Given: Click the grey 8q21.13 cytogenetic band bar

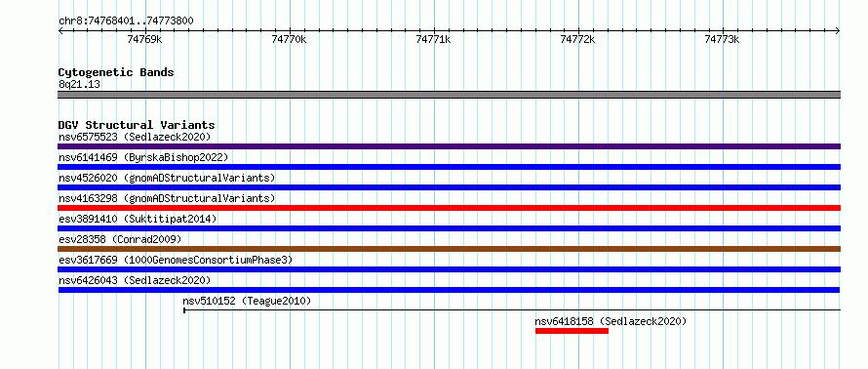Looking at the screenshot, I should [x=449, y=95].
